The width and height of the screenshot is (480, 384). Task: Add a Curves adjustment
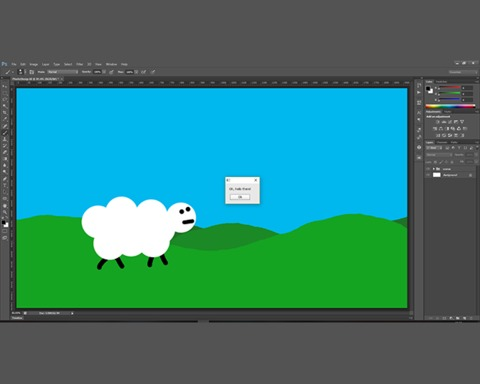(x=450, y=122)
